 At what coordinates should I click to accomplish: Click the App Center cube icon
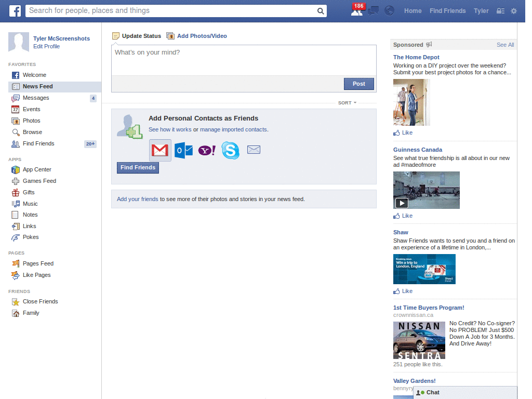click(16, 170)
